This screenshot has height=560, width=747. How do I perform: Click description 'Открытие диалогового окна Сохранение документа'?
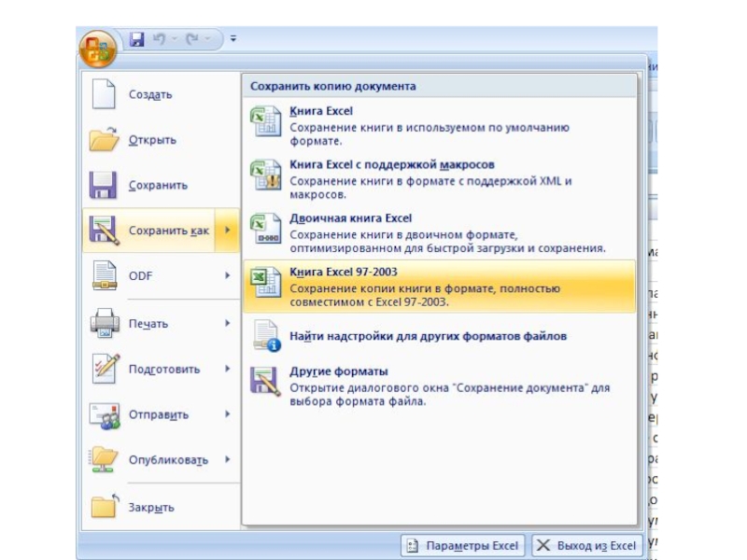[x=450, y=394]
